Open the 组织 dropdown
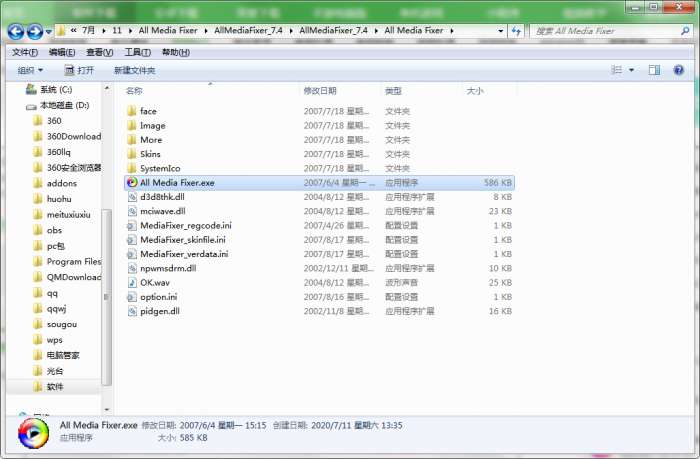 [30, 70]
